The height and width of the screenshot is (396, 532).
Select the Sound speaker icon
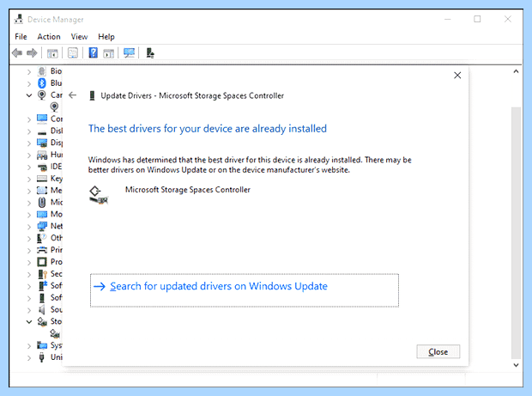(x=42, y=309)
